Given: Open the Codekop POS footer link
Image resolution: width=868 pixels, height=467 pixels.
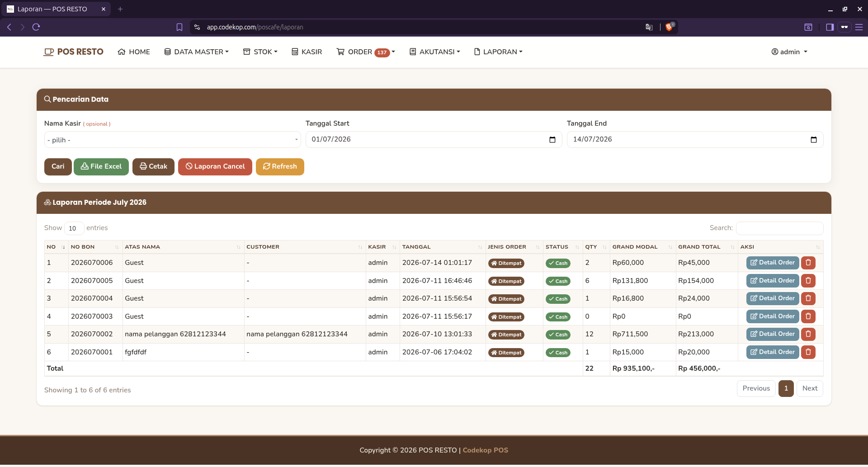Looking at the screenshot, I should [x=485, y=451].
